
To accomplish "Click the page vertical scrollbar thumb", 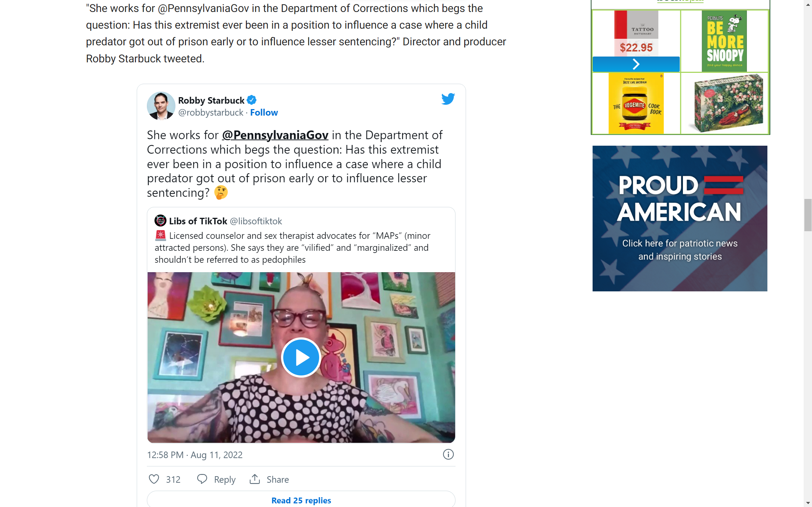I will coord(808,215).
